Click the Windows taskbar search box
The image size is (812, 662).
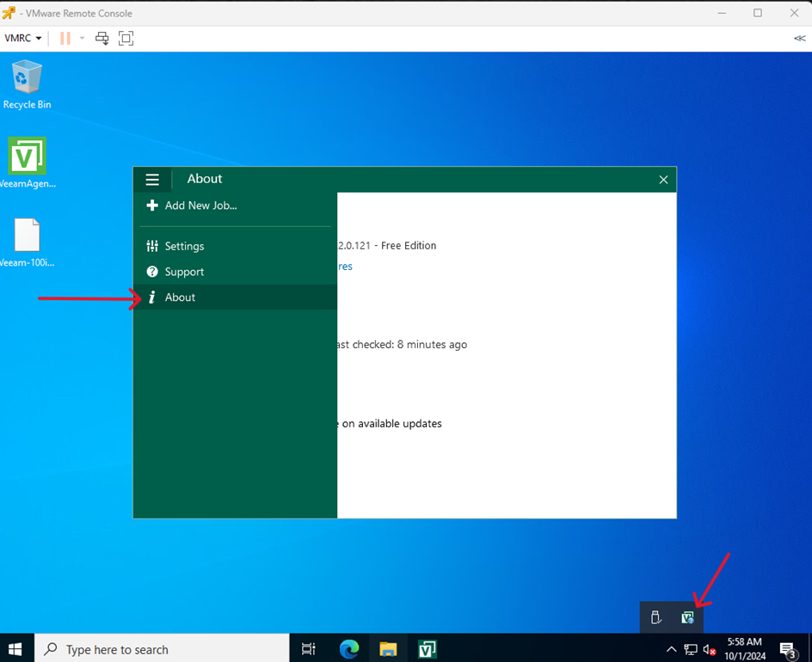[162, 649]
